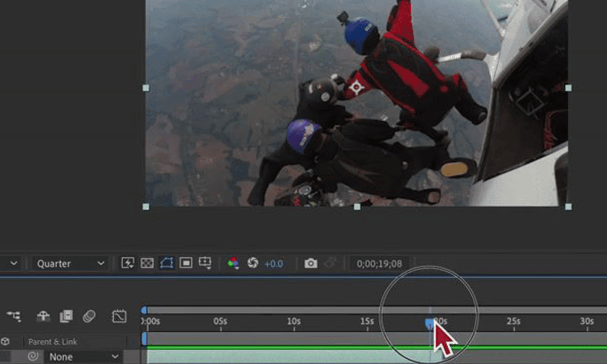The image size is (607, 364).
Task: Enable Motion Blur for the composition
Action: pos(89,316)
